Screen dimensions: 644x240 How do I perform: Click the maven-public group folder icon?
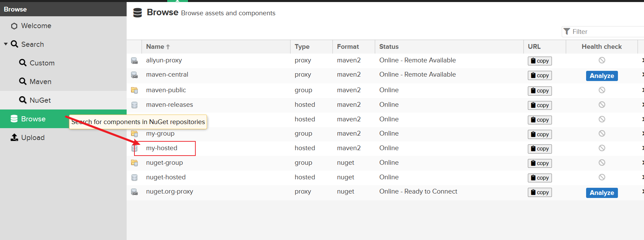[134, 91]
